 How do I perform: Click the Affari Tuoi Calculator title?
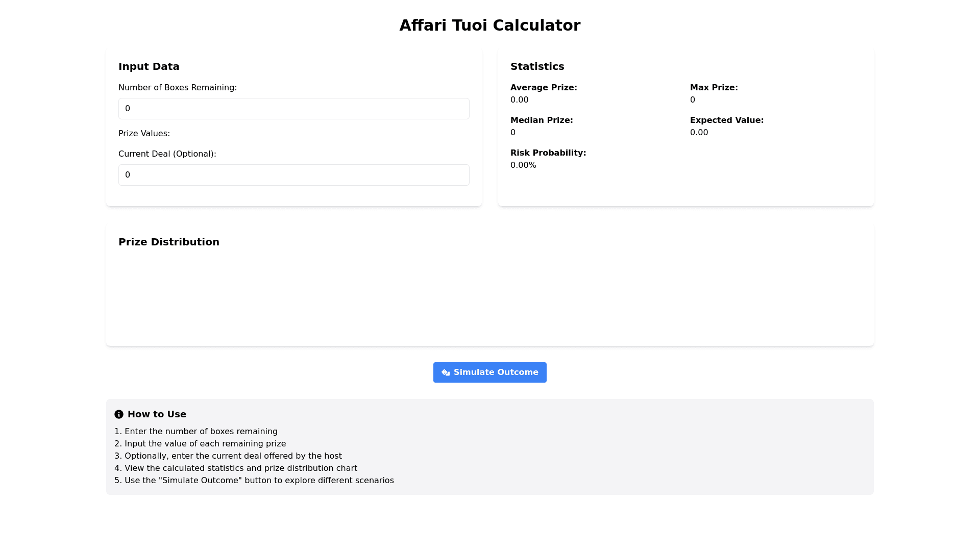click(x=489, y=26)
